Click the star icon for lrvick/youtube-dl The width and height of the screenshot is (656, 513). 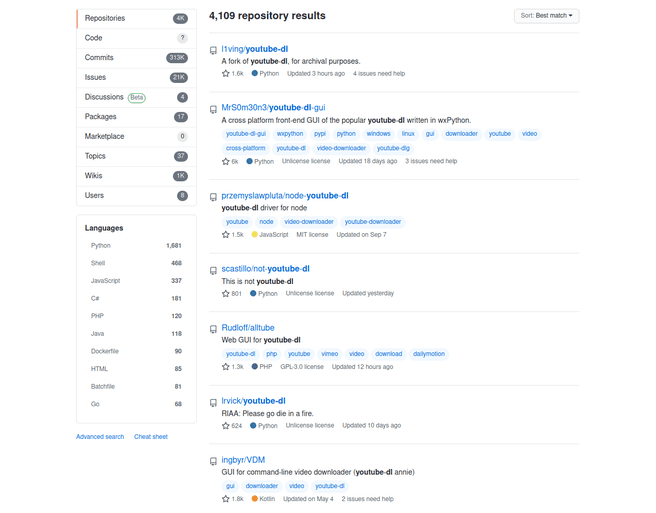pyautogui.click(x=226, y=426)
